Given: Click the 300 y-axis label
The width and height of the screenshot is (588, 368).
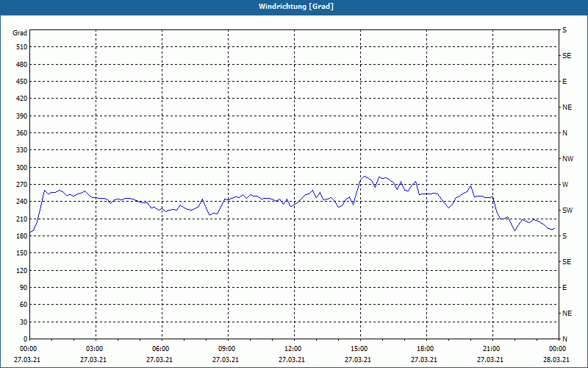Looking at the screenshot, I should click(x=22, y=168).
